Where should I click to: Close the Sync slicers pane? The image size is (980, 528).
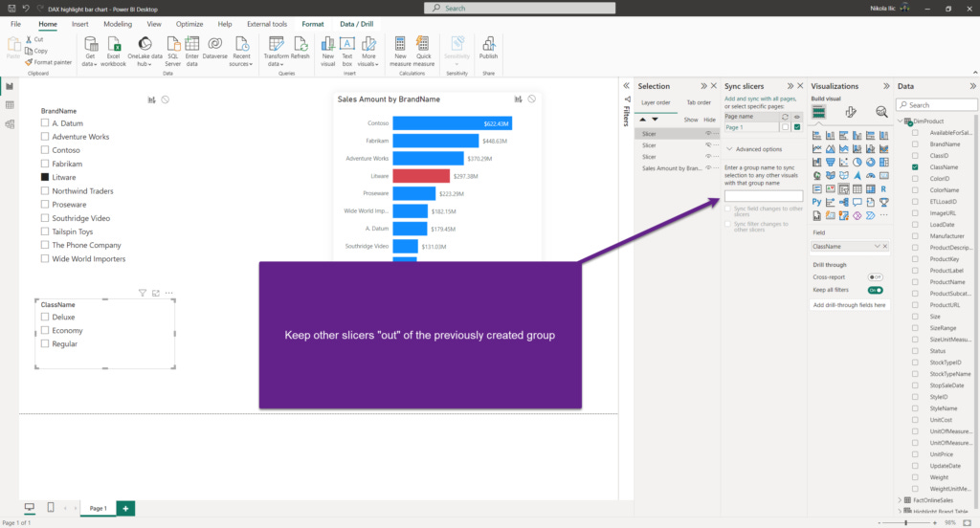[800, 85]
